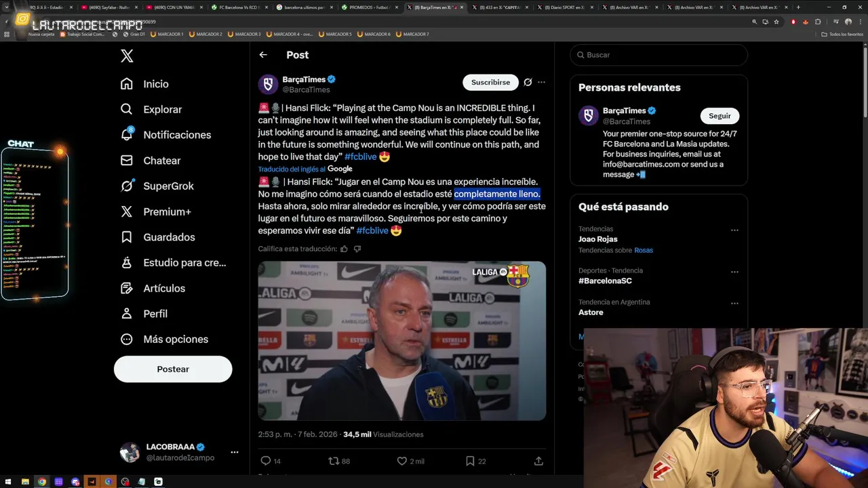
Task: Click Chrome icon in taskbar
Action: (42, 482)
